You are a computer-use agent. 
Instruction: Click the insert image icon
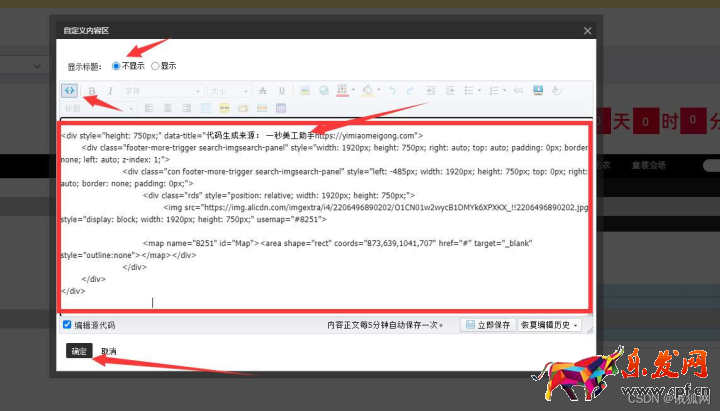pos(305,91)
